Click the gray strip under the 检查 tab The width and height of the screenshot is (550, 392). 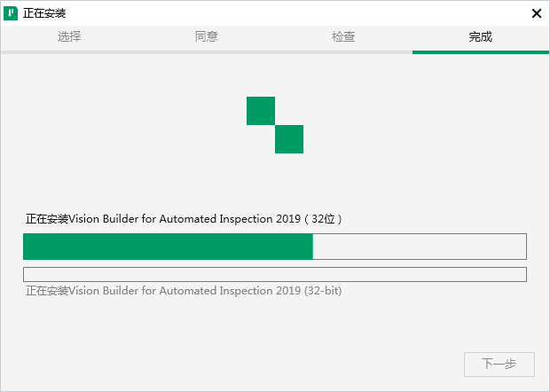pyautogui.click(x=344, y=51)
